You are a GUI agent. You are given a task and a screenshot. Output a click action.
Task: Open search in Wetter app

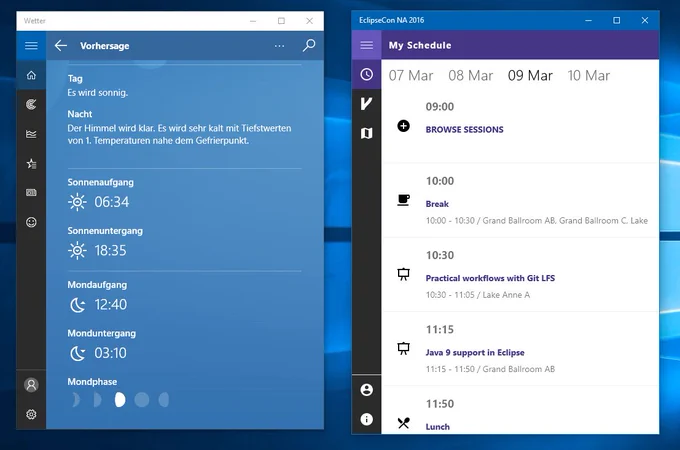[309, 45]
